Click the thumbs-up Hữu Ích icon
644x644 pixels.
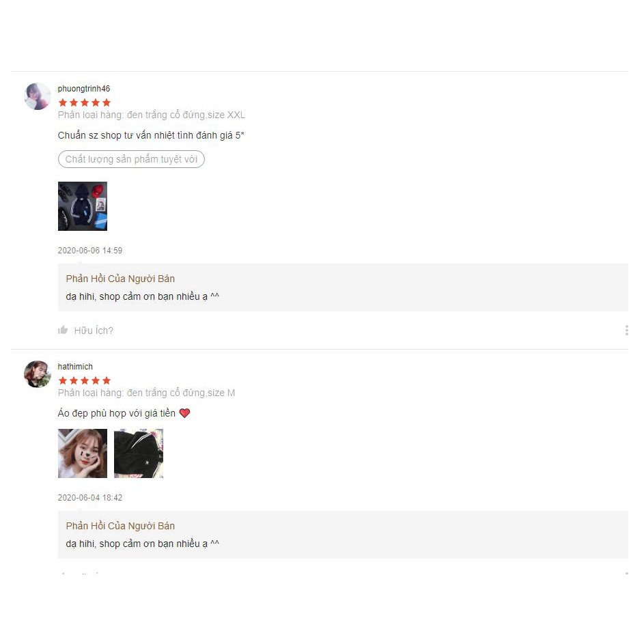pyautogui.click(x=63, y=331)
